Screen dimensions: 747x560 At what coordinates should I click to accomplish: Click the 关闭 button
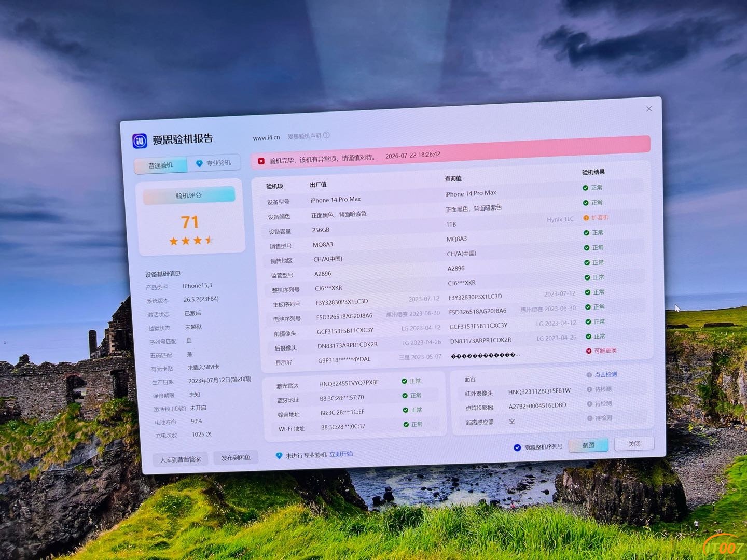click(x=634, y=444)
